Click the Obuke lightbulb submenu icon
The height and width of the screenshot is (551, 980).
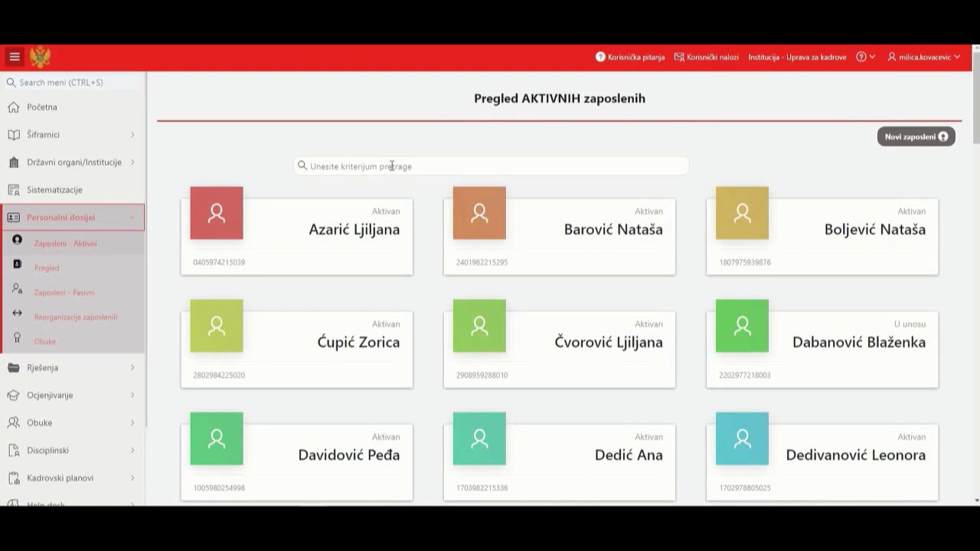(x=18, y=337)
